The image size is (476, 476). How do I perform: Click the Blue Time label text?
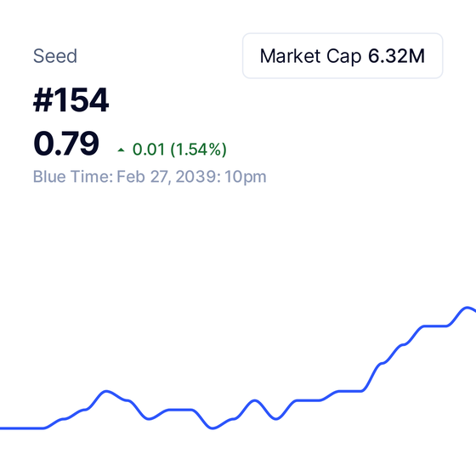point(73,177)
